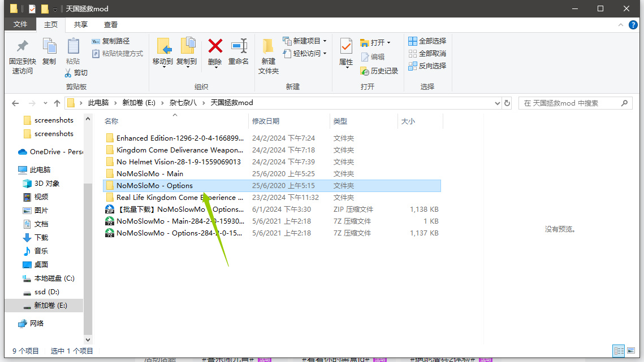The image size is (644, 362).
Task: Switch to Share (共享) tab
Action: (x=80, y=25)
